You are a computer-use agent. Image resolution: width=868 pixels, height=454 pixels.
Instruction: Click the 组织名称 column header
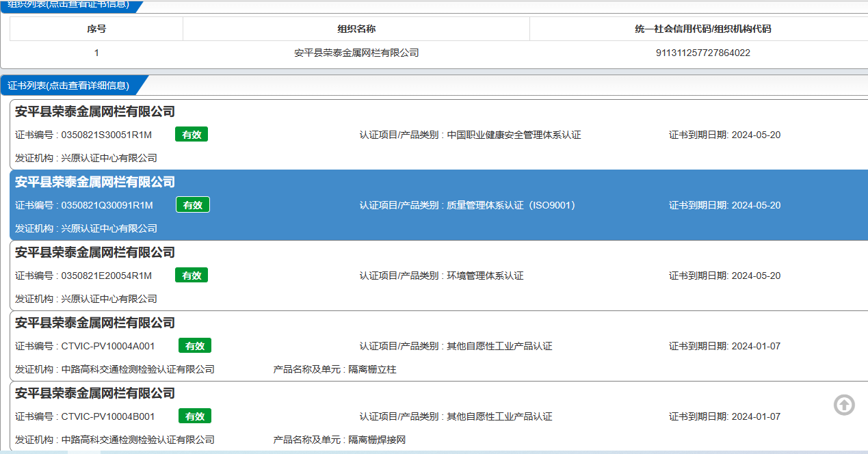pos(356,29)
